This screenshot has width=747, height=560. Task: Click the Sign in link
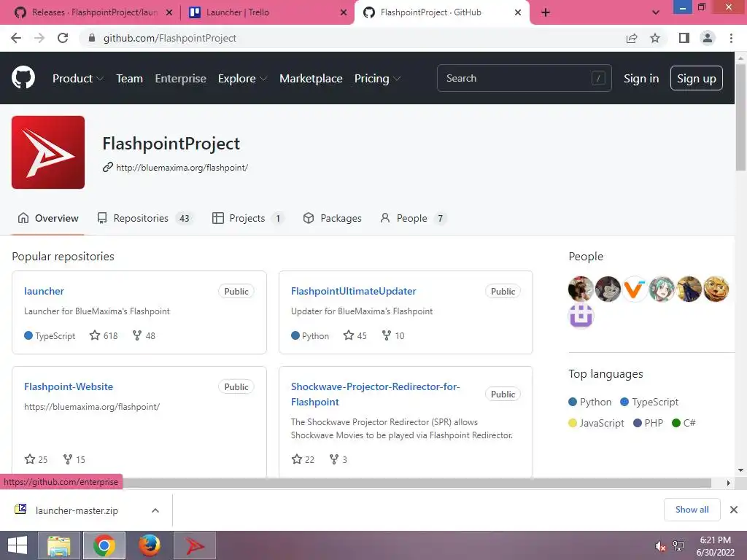641,79
